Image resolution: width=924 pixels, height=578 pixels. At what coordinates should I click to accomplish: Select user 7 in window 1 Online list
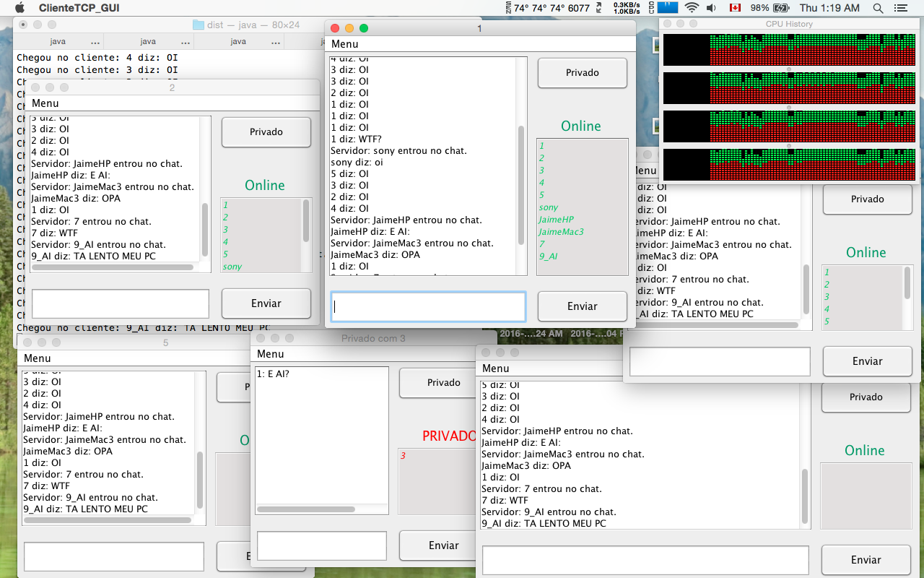pyautogui.click(x=541, y=244)
